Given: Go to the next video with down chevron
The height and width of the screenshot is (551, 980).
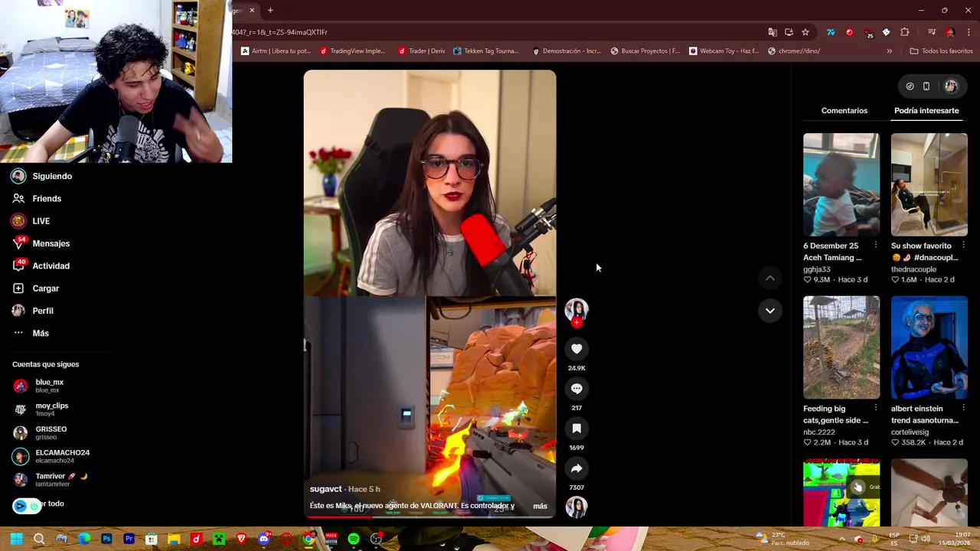Looking at the screenshot, I should point(770,310).
